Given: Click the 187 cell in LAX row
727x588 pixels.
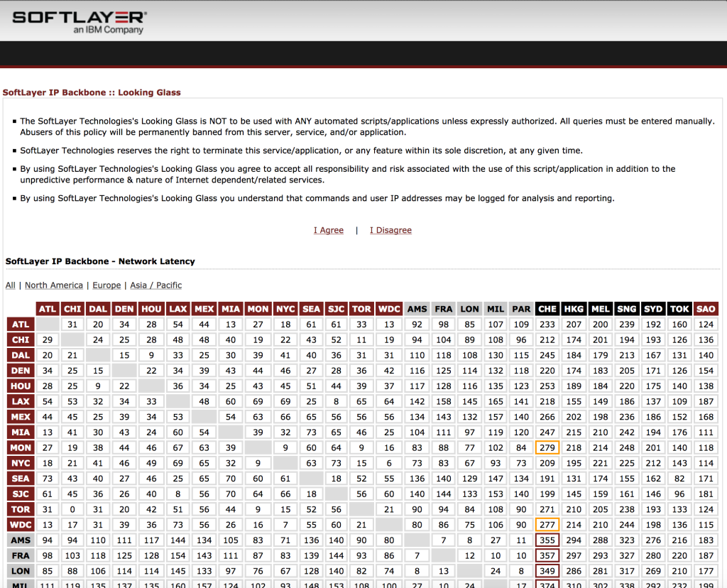Looking at the screenshot, I should (706, 401).
